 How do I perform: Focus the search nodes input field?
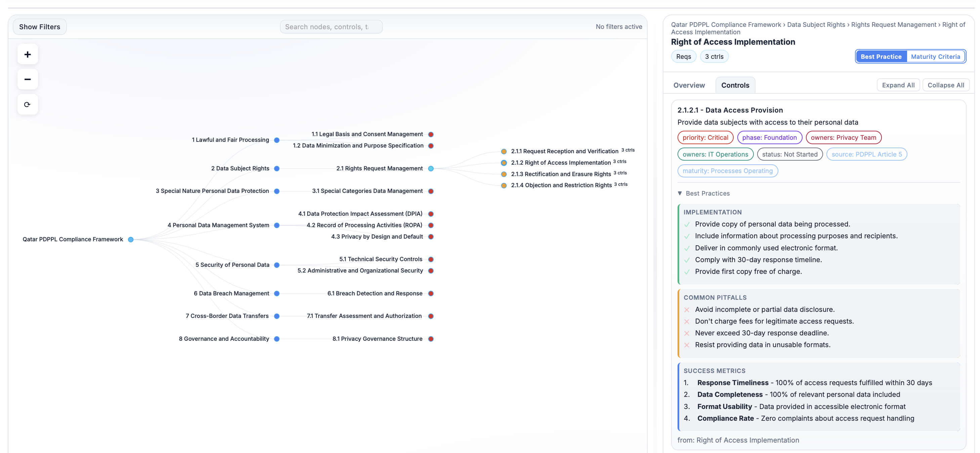331,27
